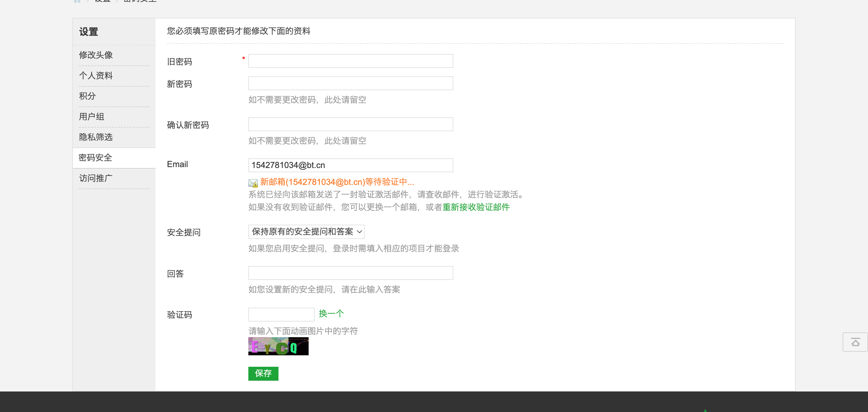The height and width of the screenshot is (412, 868).
Task: Click the captcha image showing EyCQ
Action: (x=278, y=346)
